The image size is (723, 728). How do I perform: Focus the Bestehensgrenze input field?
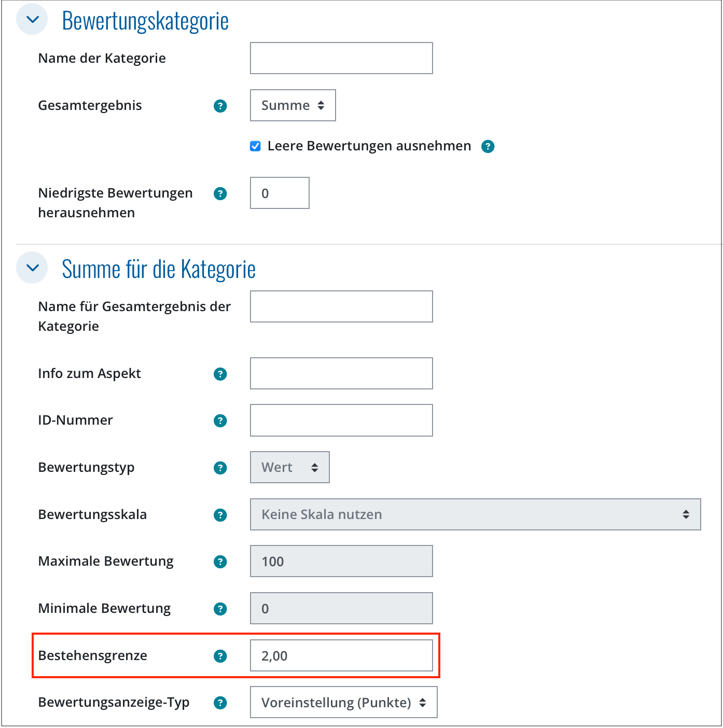[x=341, y=655]
